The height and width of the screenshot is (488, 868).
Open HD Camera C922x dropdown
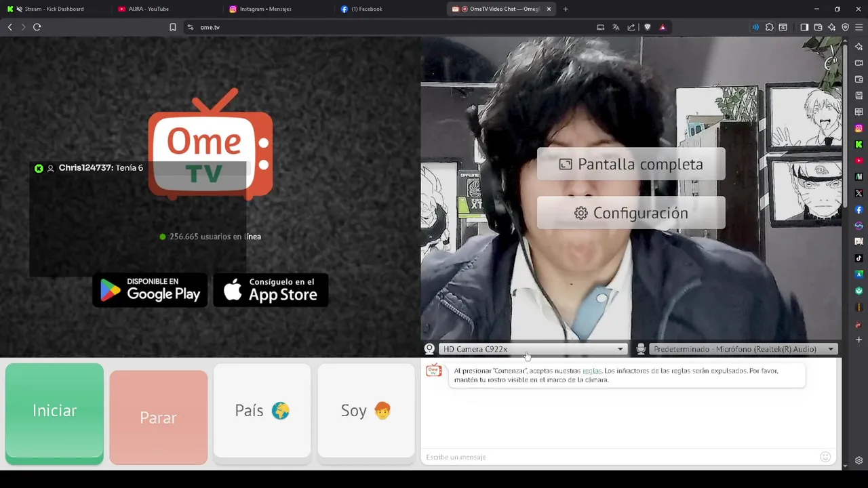(532, 349)
